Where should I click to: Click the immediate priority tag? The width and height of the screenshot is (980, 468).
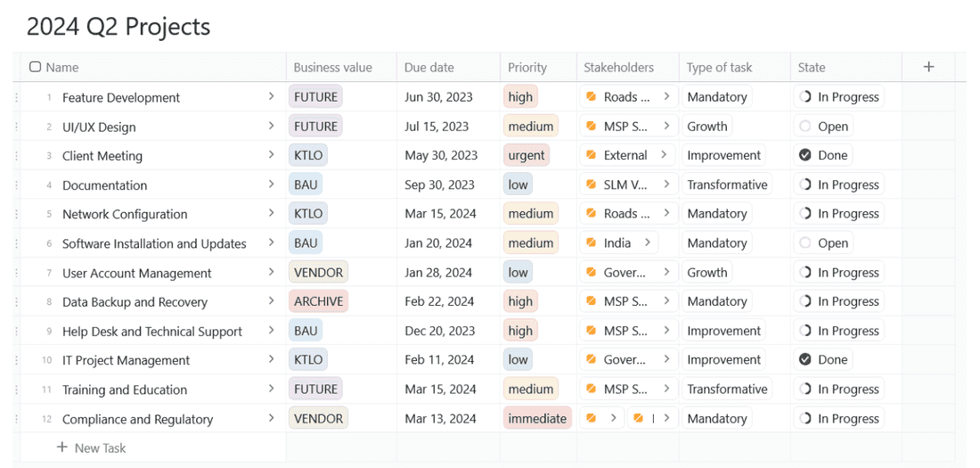coord(537,418)
